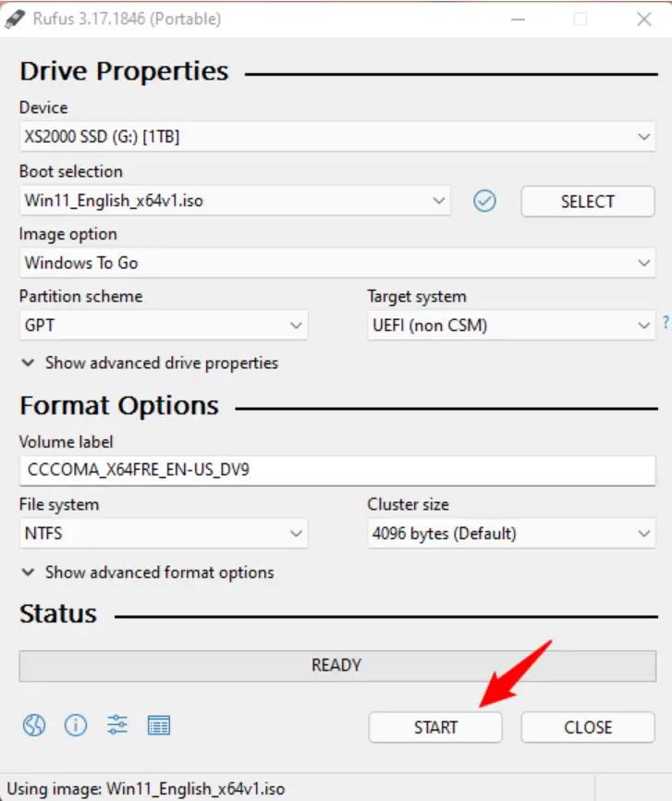Click the 'File system' label
Viewport: 672px width, 801px height.
[59, 505]
